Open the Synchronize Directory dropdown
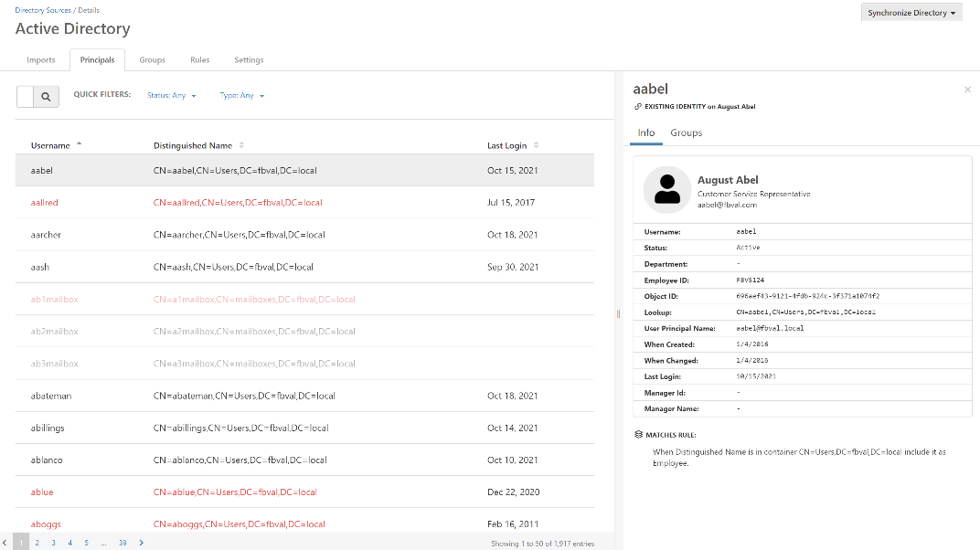This screenshot has width=980, height=550. click(x=911, y=13)
